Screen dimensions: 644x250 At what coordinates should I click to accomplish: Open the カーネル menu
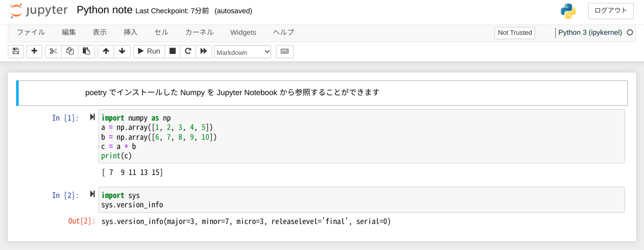coord(199,32)
